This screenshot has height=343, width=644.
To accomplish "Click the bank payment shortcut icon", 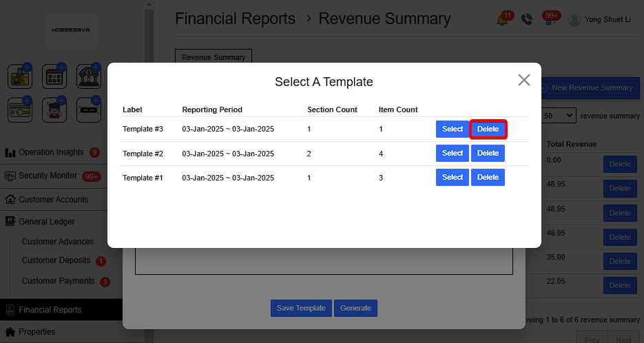I will click(89, 76).
